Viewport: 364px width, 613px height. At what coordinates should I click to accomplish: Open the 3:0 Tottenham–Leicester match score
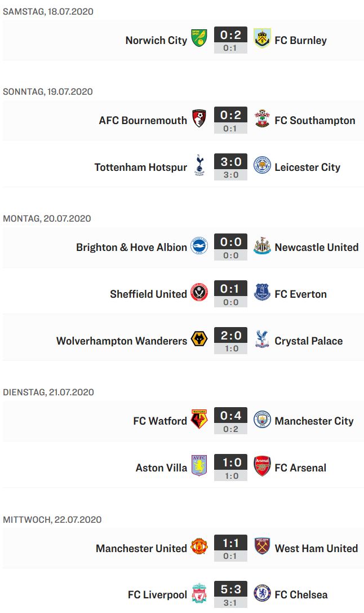pos(230,162)
